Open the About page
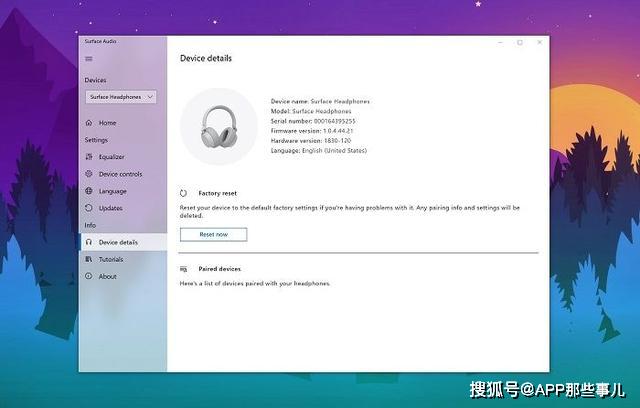The width and height of the screenshot is (640, 408). pos(107,276)
